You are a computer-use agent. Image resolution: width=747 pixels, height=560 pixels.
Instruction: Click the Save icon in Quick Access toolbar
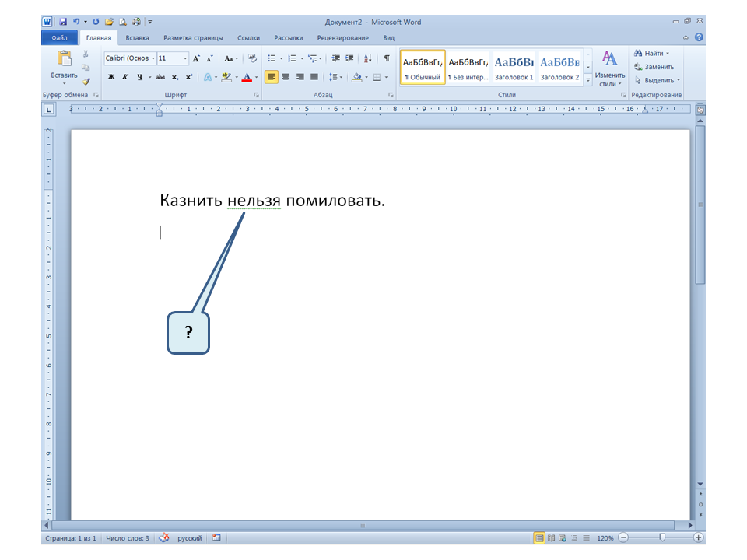pyautogui.click(x=63, y=22)
